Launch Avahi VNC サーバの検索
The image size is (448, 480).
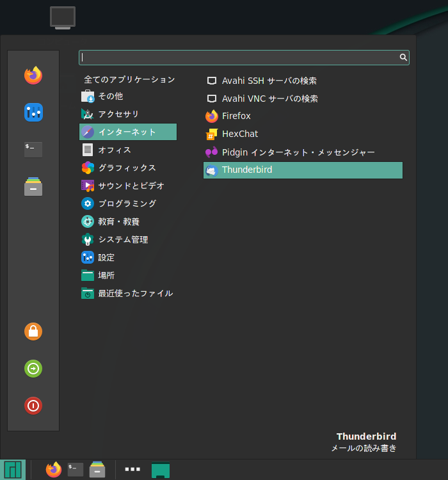303,99
